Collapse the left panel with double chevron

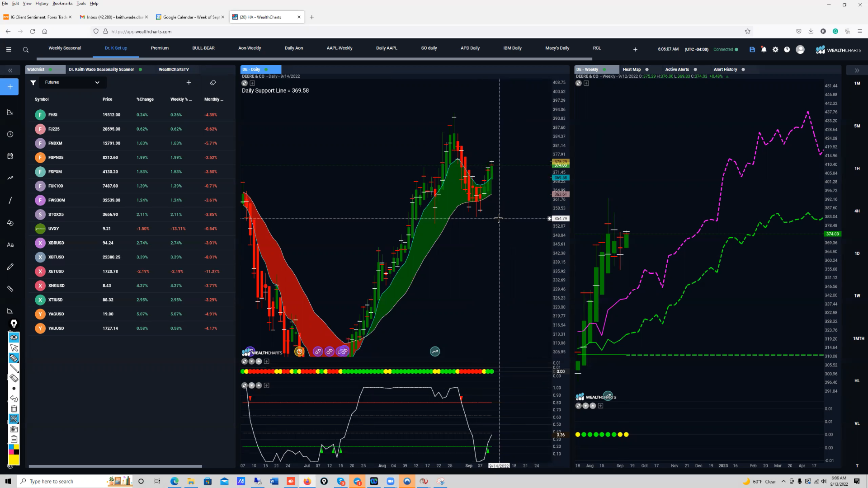[10, 70]
